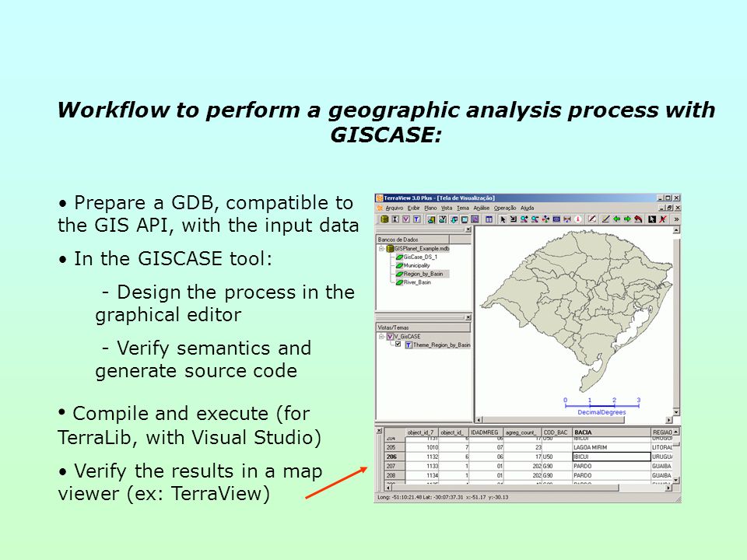Click the green layer icon beside Municipality
Viewport: 747px width, 560px height.
(x=399, y=266)
